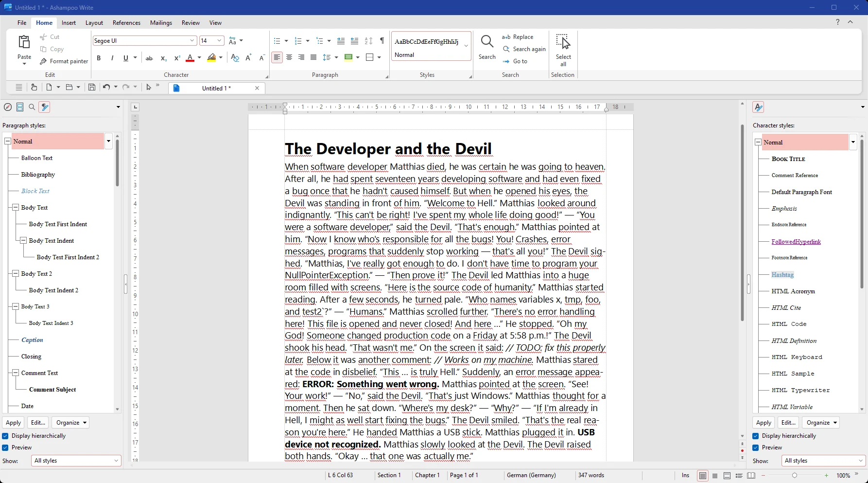Click the zoom slider handle in status bar
868x483 pixels.
click(x=795, y=475)
